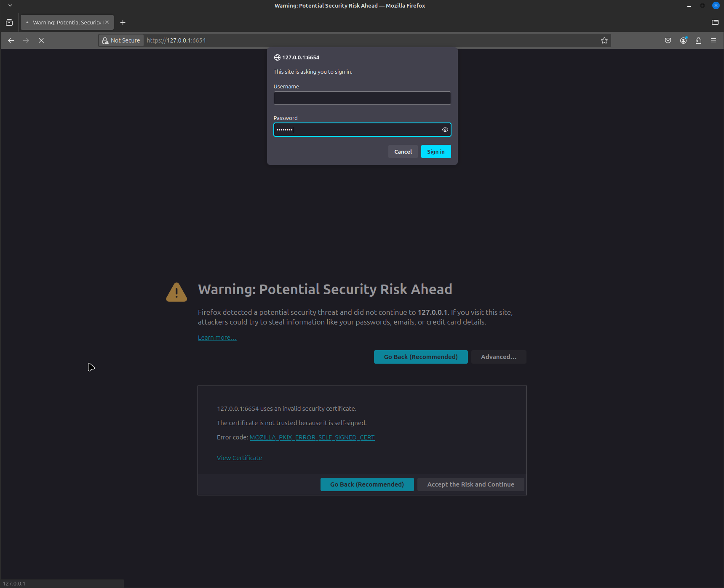The height and width of the screenshot is (588, 724).
Task: Open the Save to Pocket icon
Action: 668,40
